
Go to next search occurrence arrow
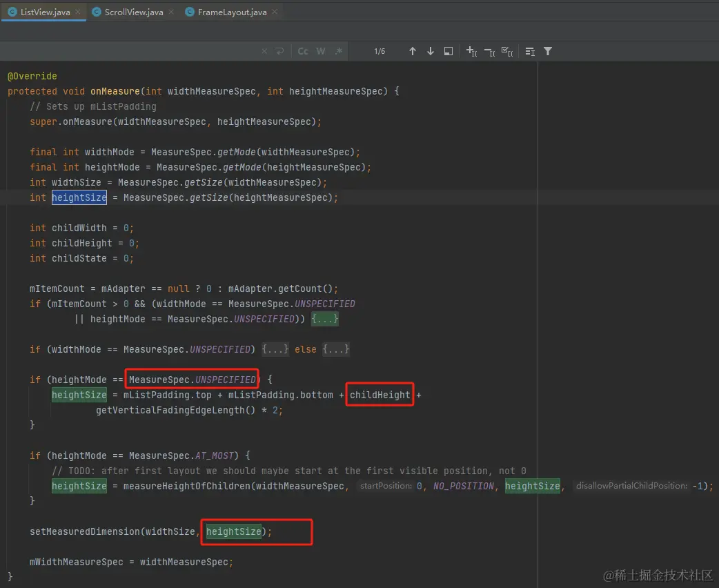430,51
